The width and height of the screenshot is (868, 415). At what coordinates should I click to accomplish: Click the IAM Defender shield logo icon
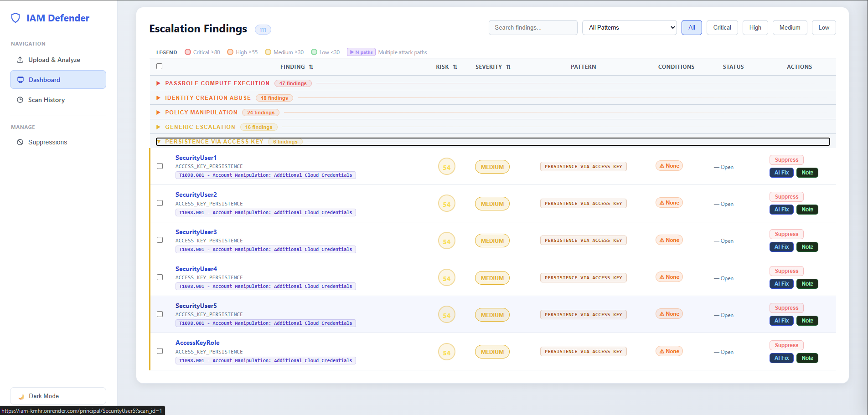coord(15,18)
